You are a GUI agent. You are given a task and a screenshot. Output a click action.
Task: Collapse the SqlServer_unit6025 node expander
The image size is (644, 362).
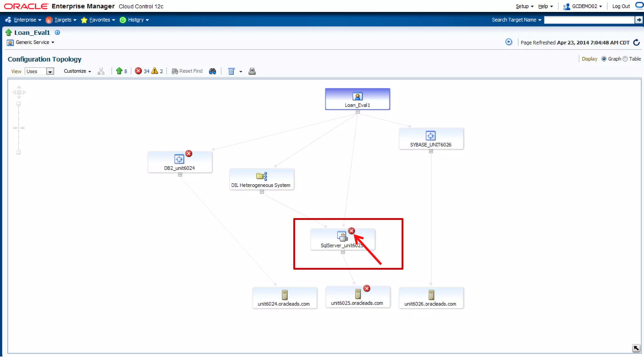tap(343, 252)
